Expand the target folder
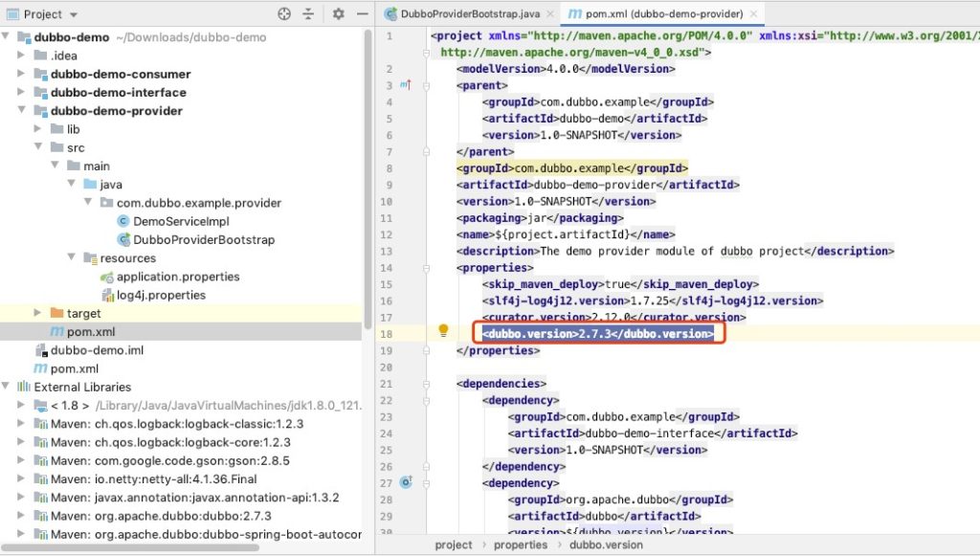The image size is (980, 556). (x=37, y=313)
